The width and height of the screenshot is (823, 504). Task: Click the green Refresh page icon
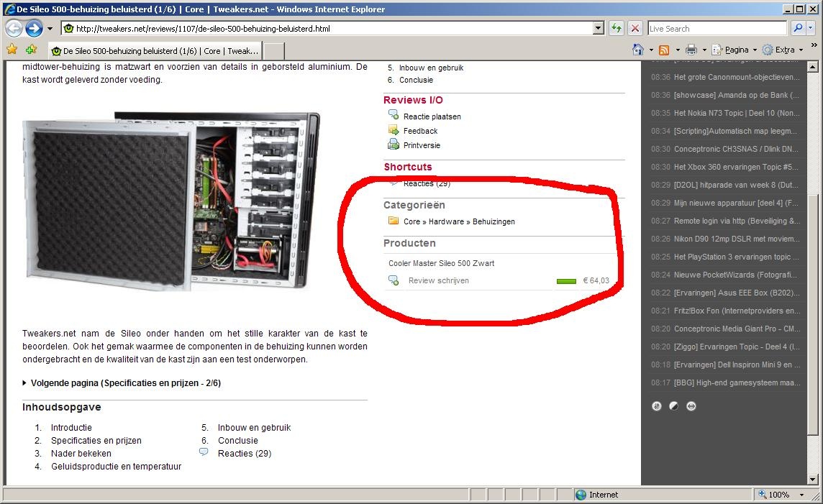coord(617,28)
